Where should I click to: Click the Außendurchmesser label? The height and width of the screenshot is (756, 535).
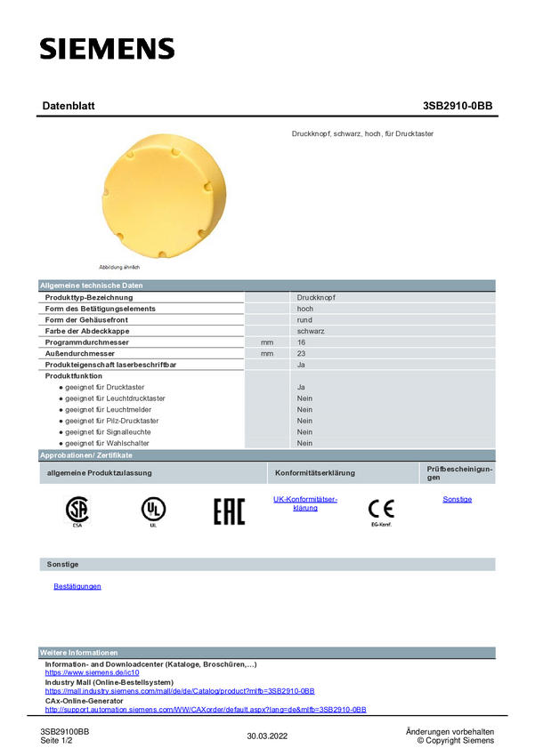pyautogui.click(x=79, y=353)
